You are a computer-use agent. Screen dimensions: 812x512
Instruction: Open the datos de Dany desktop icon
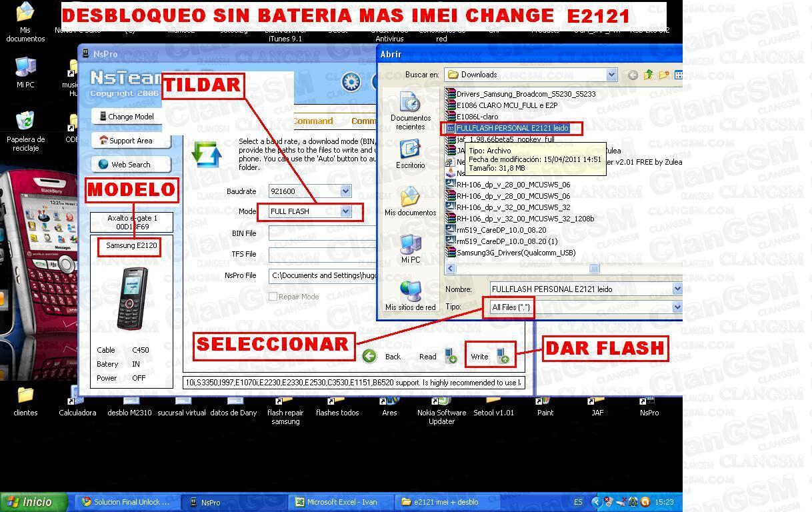(x=233, y=407)
